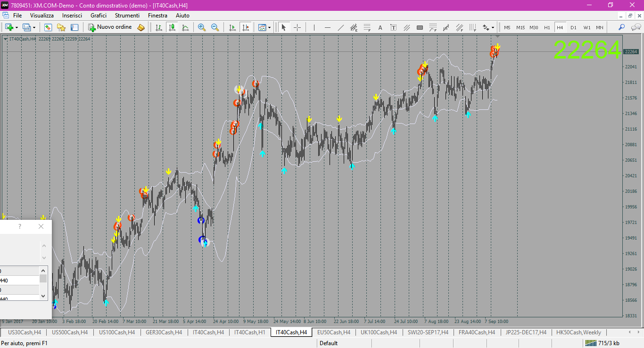644x348 pixels.
Task: Switch to M5 timeframe
Action: tap(507, 27)
